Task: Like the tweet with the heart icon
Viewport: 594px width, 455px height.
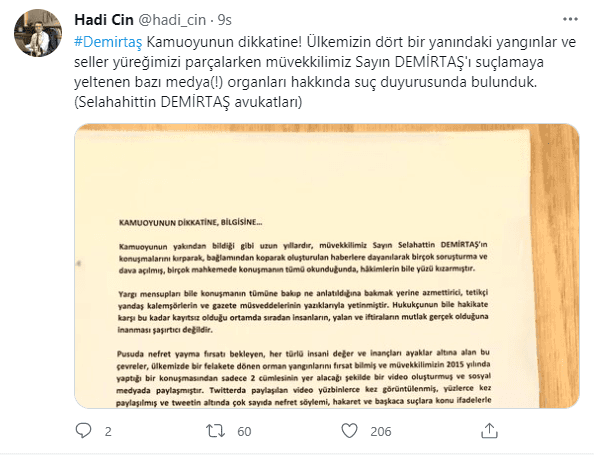Action: tap(349, 431)
